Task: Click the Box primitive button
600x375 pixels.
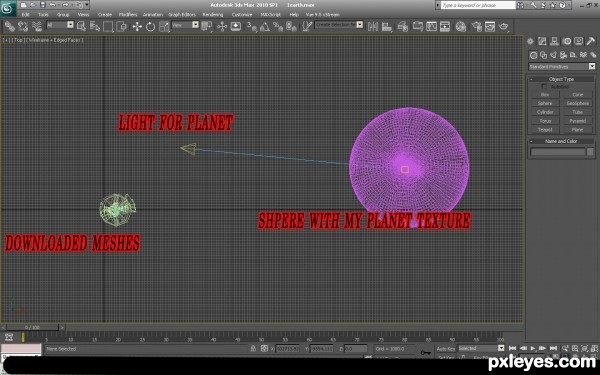Action: click(545, 95)
